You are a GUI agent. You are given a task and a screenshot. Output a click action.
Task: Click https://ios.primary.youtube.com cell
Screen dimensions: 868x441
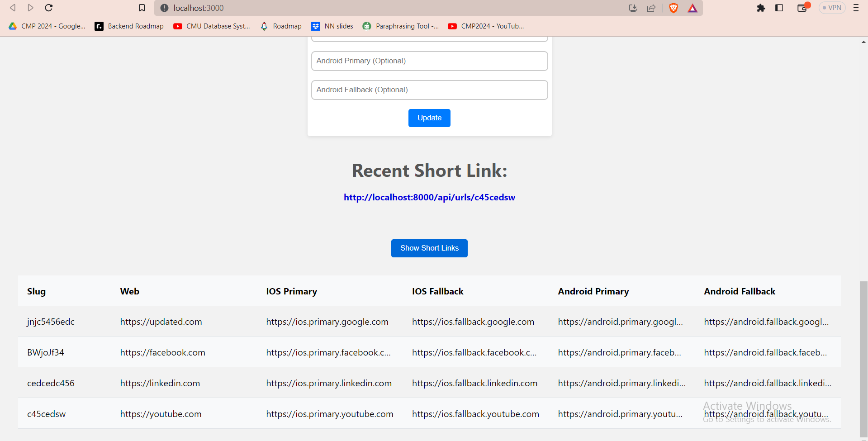(x=330, y=414)
